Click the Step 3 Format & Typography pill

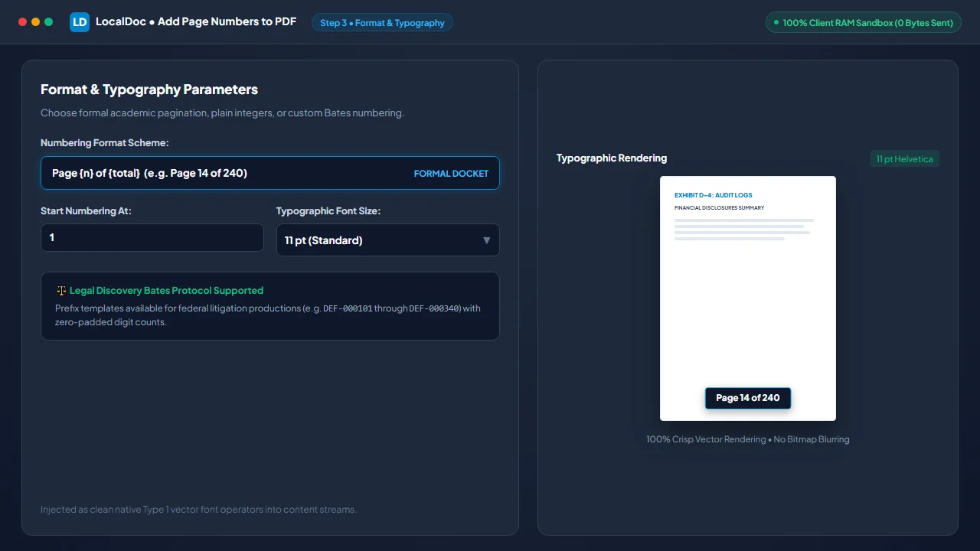[382, 23]
